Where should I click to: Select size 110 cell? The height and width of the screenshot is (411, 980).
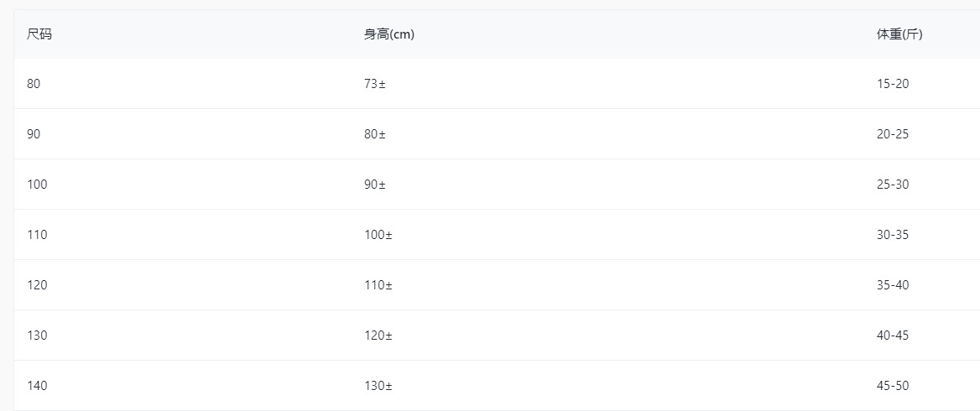pos(37,235)
